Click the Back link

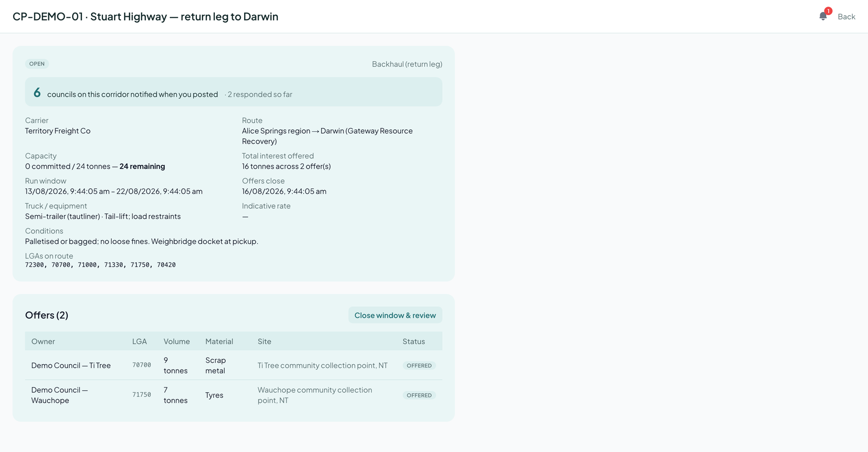tap(846, 17)
